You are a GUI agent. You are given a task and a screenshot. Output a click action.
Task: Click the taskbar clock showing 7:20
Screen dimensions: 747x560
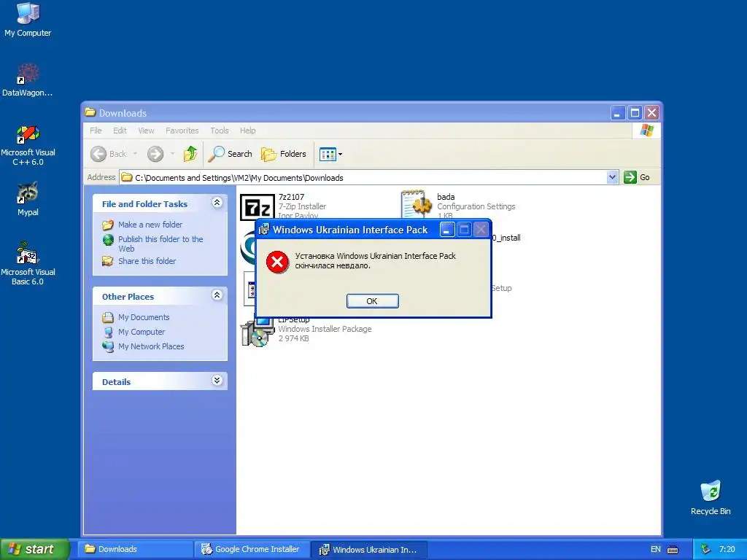point(727,549)
